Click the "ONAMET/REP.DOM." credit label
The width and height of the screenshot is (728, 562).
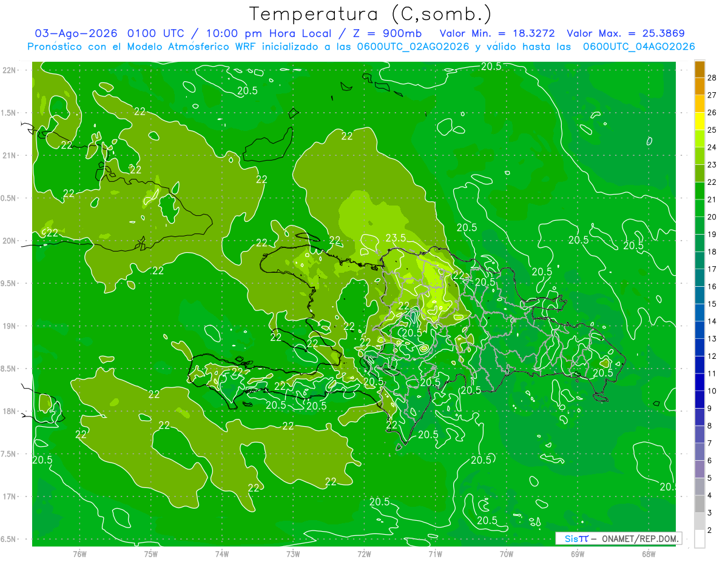pyautogui.click(x=641, y=538)
